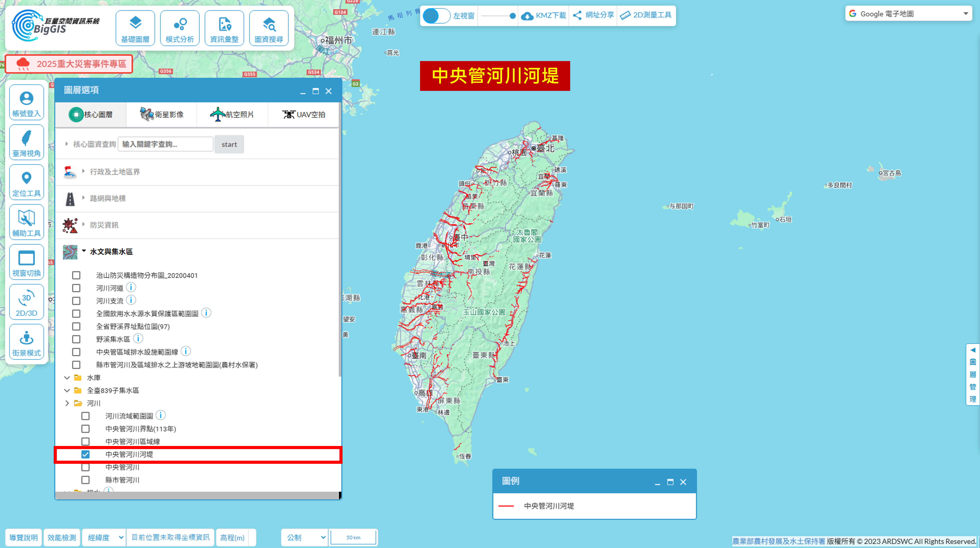Open the 模式分析 analysis menu icon
This screenshot has height=548, width=980.
[180, 28]
